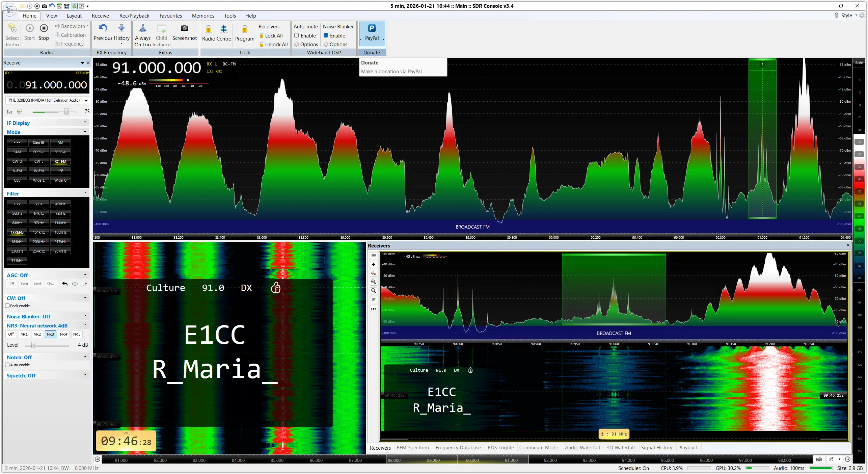
Task: Check the CW Peak enable box
Action: coord(7,306)
